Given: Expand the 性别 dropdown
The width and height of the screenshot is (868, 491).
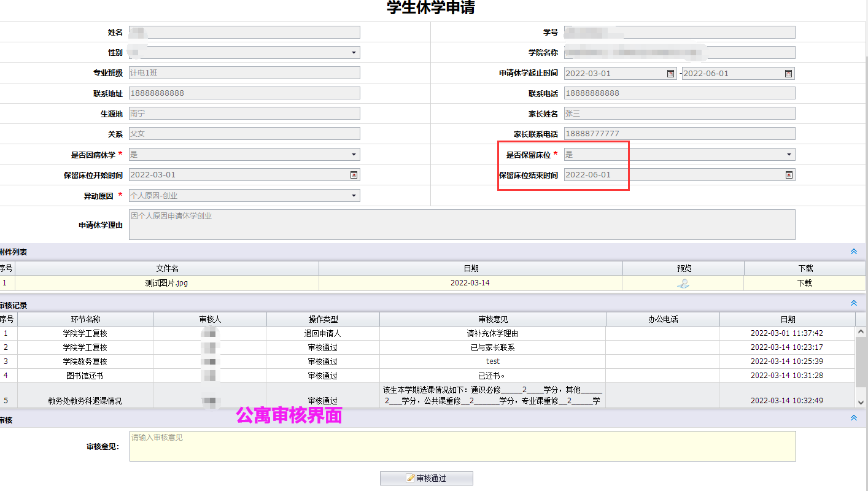Looking at the screenshot, I should (354, 53).
